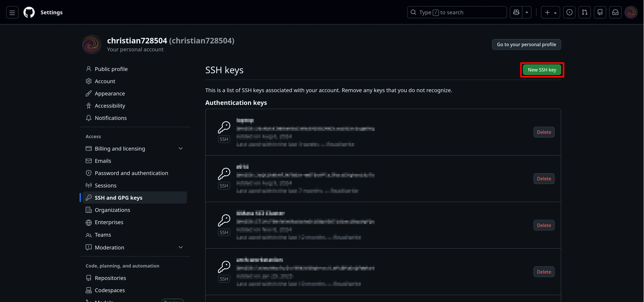Open Emails settings

click(x=103, y=161)
